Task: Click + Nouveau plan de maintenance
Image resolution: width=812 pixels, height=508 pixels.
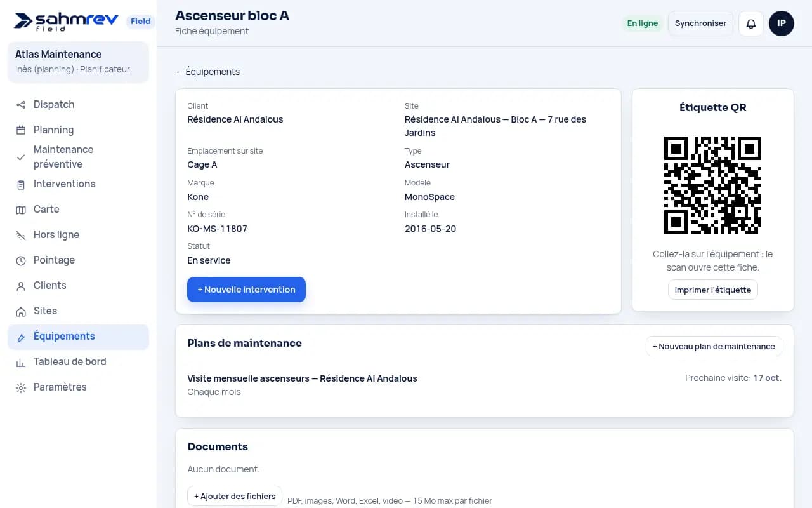Action: (x=714, y=346)
